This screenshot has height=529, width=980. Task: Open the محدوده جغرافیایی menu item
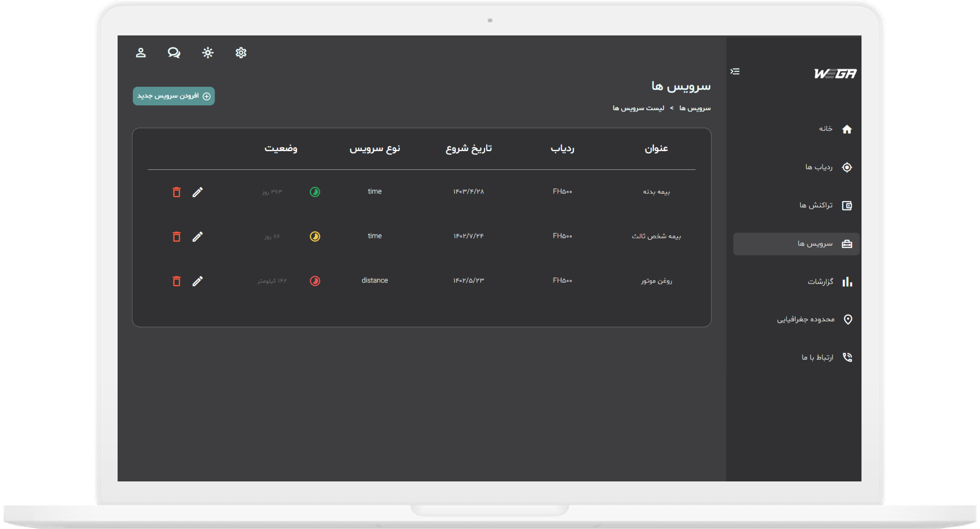806,320
